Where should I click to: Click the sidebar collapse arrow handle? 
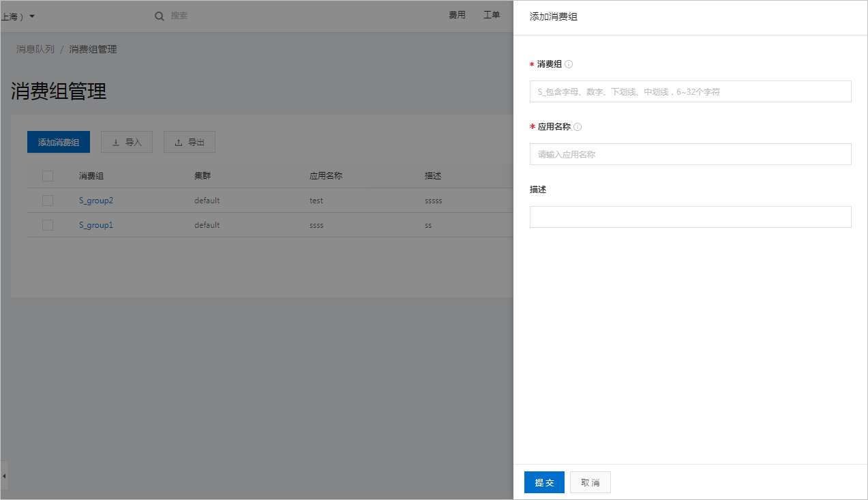[4, 475]
